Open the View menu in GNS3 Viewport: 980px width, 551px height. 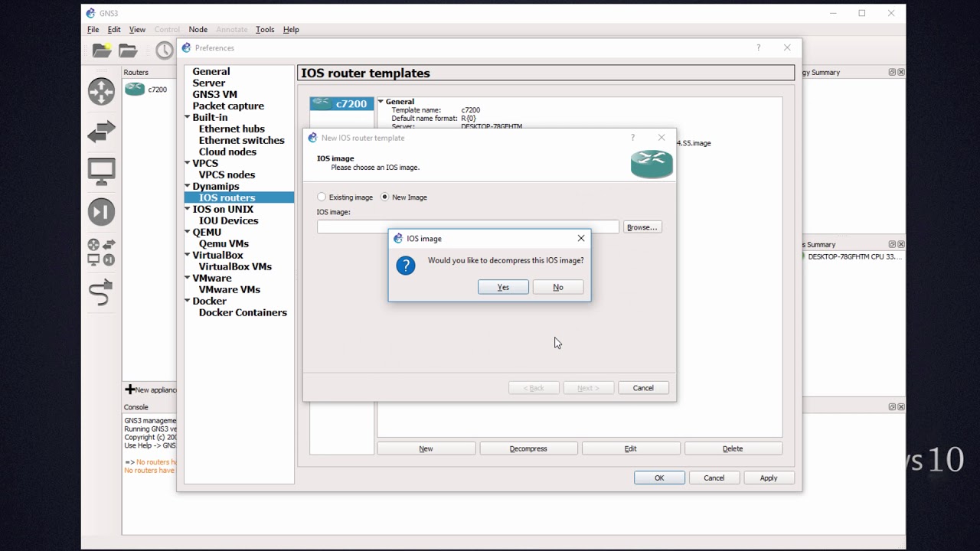(137, 29)
